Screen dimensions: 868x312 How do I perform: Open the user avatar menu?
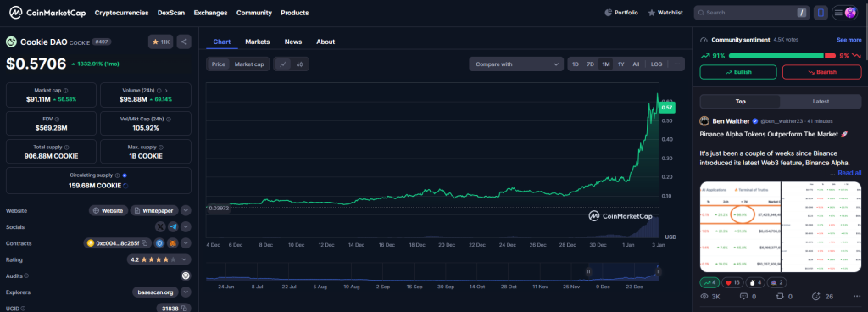pos(845,12)
